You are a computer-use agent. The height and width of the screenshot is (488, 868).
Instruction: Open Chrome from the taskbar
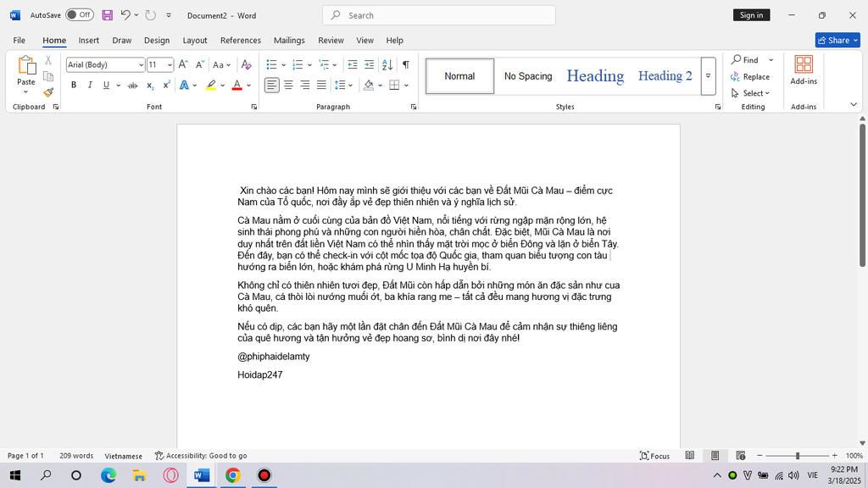tap(232, 475)
